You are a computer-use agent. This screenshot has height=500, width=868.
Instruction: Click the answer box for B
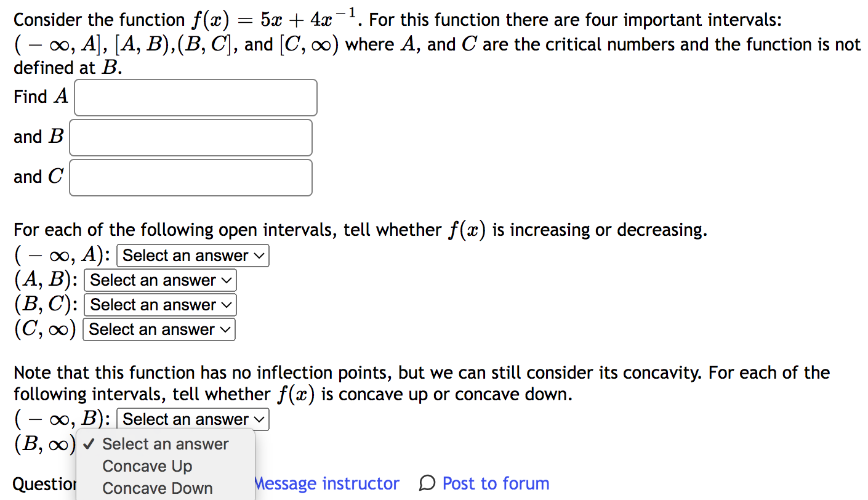pos(190,137)
